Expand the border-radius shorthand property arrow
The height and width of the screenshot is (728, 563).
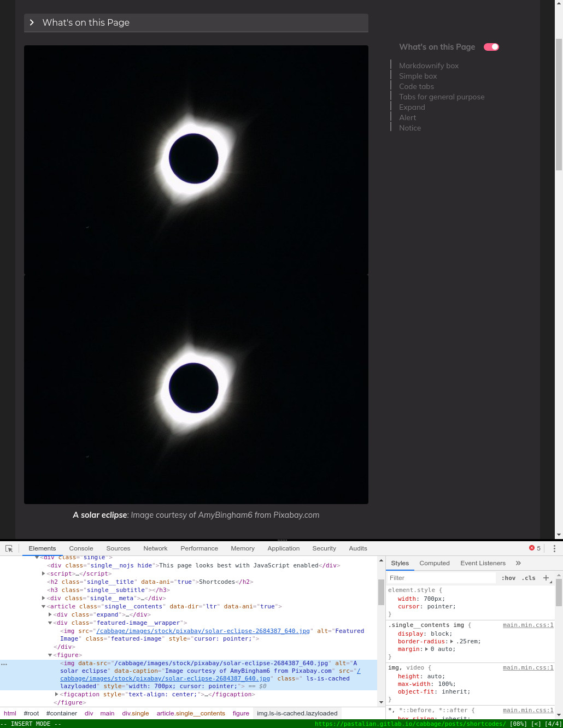tap(451, 641)
